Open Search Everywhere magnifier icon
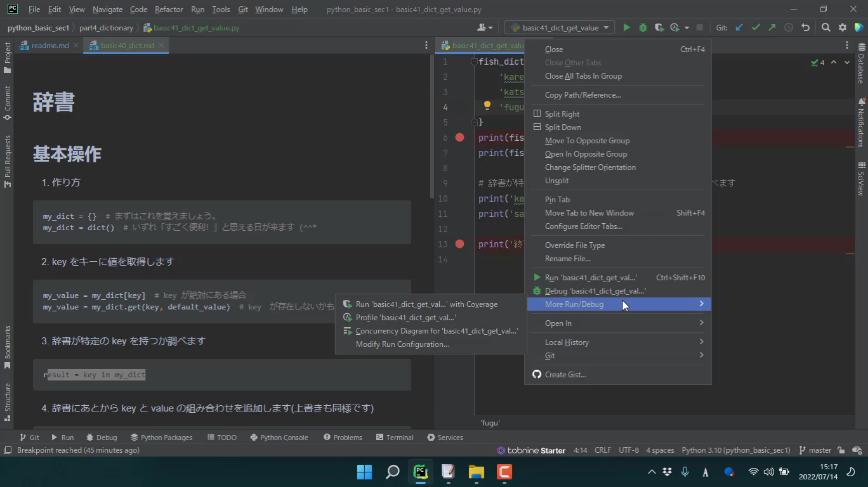Image resolution: width=868 pixels, height=487 pixels. pos(825,28)
